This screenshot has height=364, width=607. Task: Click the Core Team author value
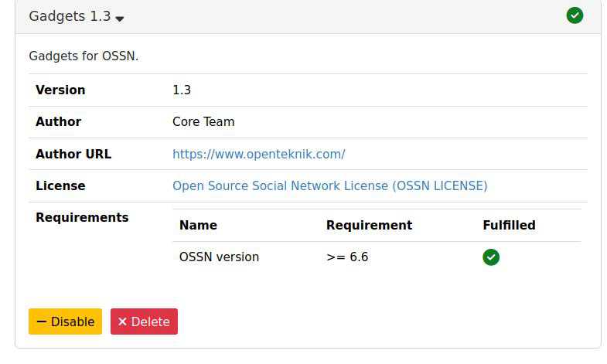coord(203,121)
